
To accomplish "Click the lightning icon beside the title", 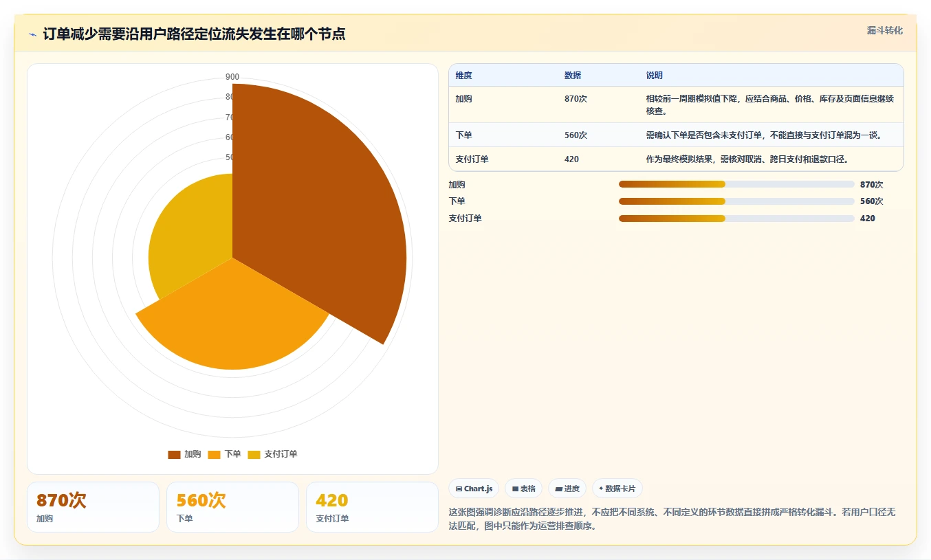I will pyautogui.click(x=32, y=34).
